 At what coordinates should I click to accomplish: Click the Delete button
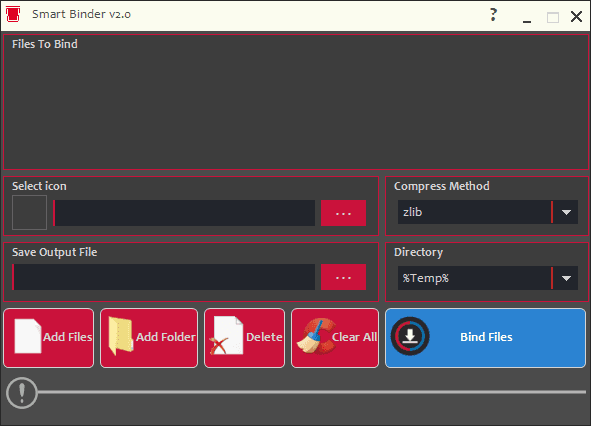click(244, 338)
